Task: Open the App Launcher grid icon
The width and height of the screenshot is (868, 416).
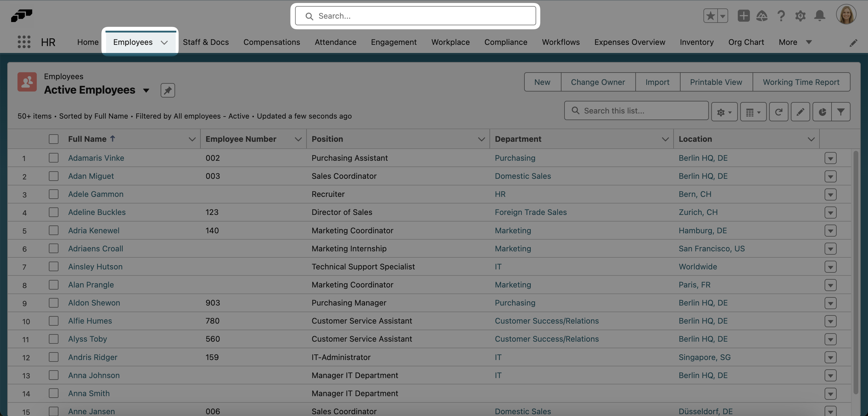Action: [24, 42]
